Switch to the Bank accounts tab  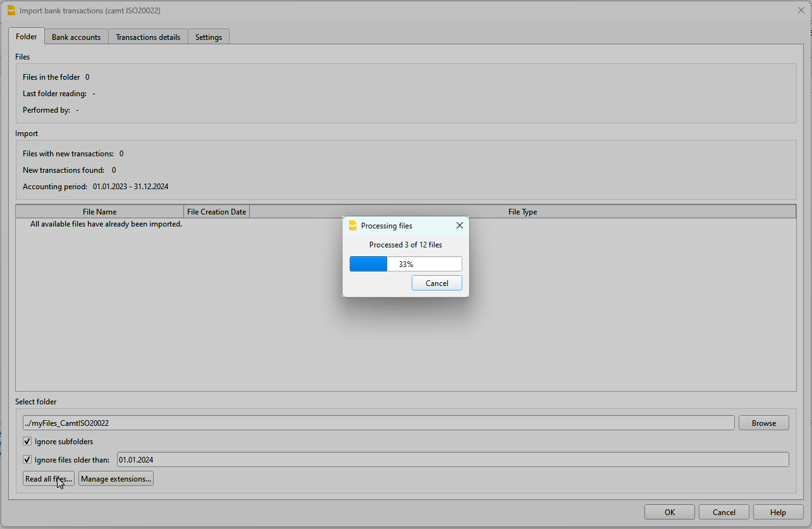(76, 37)
